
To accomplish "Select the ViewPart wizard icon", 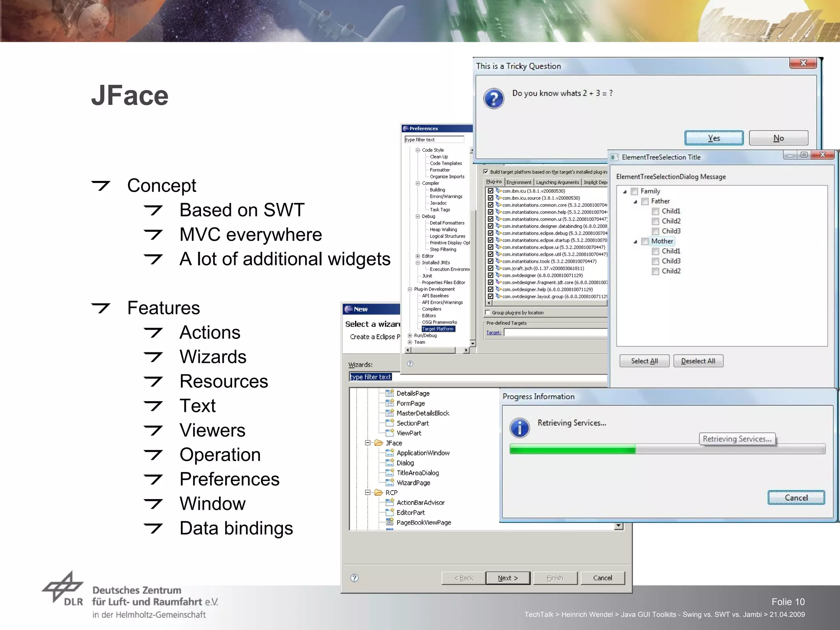I will 390,433.
